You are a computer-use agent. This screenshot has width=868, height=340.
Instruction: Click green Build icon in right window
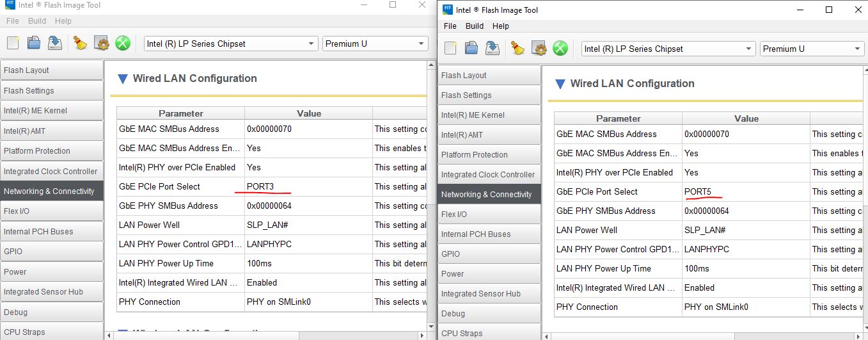click(560, 48)
